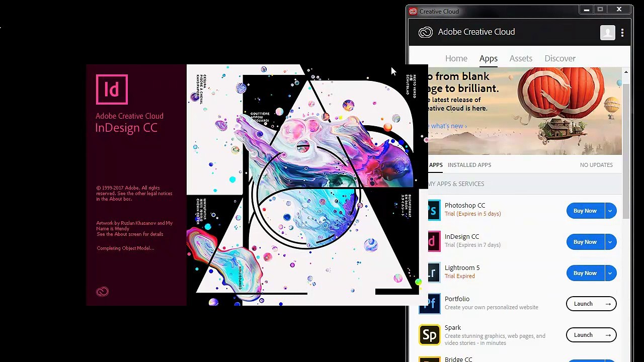Open the Assets tab
The height and width of the screenshot is (362, 644).
click(521, 58)
